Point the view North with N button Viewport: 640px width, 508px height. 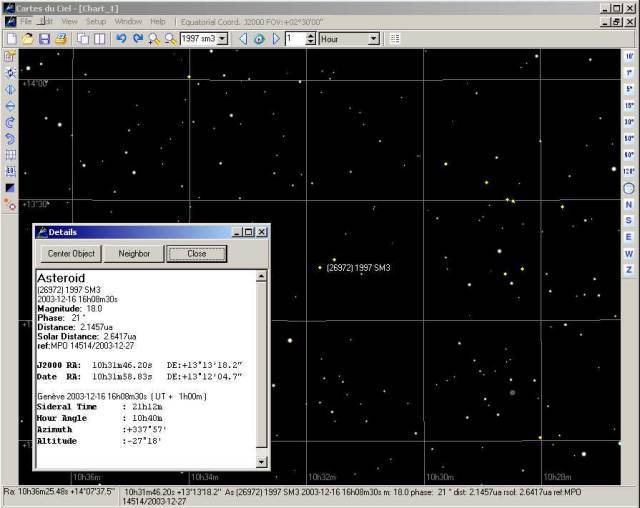coord(629,204)
